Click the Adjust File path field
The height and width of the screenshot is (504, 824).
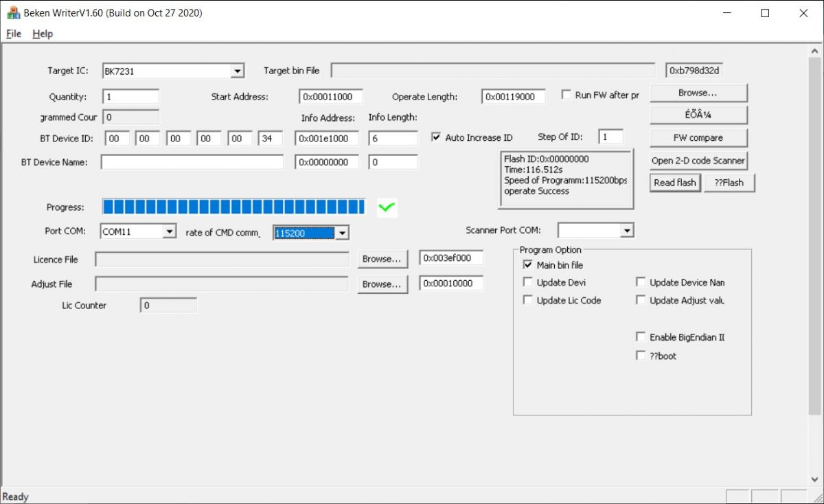tap(222, 284)
